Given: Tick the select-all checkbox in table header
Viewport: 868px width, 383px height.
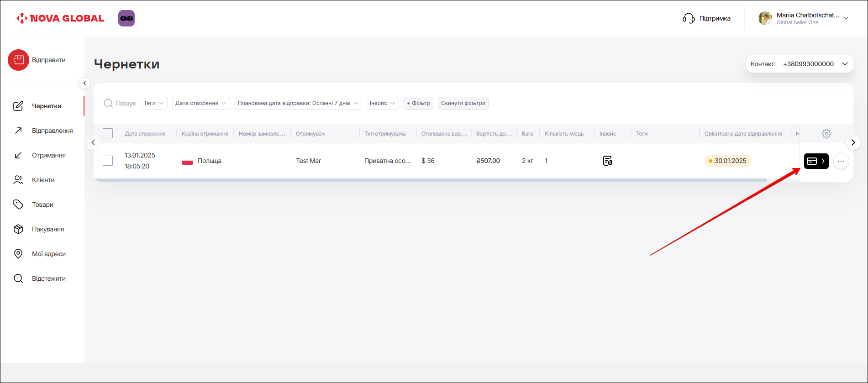Looking at the screenshot, I should pos(108,133).
